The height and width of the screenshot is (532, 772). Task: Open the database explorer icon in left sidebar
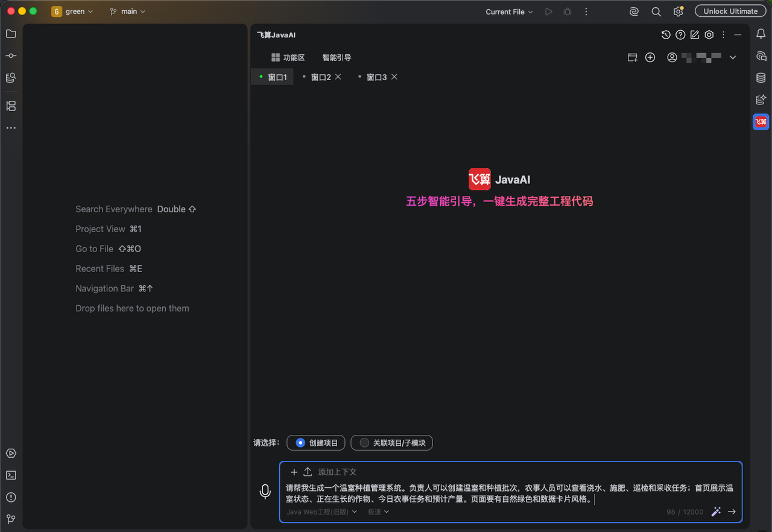click(11, 78)
